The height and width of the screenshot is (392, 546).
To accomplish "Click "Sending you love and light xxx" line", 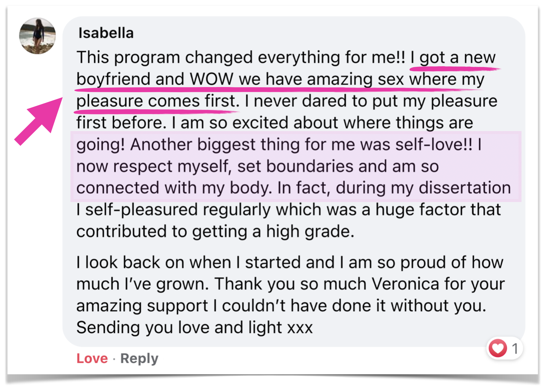I will coord(194,327).
